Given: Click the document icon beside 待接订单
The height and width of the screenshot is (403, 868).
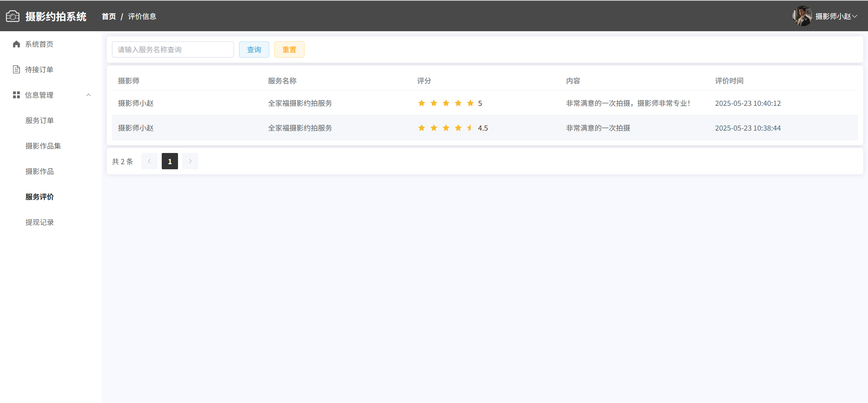Looking at the screenshot, I should [16, 70].
